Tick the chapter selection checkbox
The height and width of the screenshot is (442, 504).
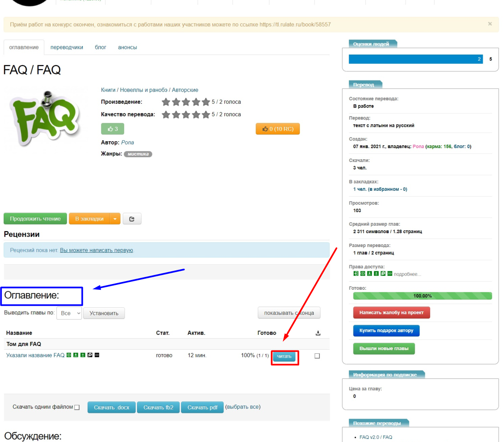(x=317, y=356)
